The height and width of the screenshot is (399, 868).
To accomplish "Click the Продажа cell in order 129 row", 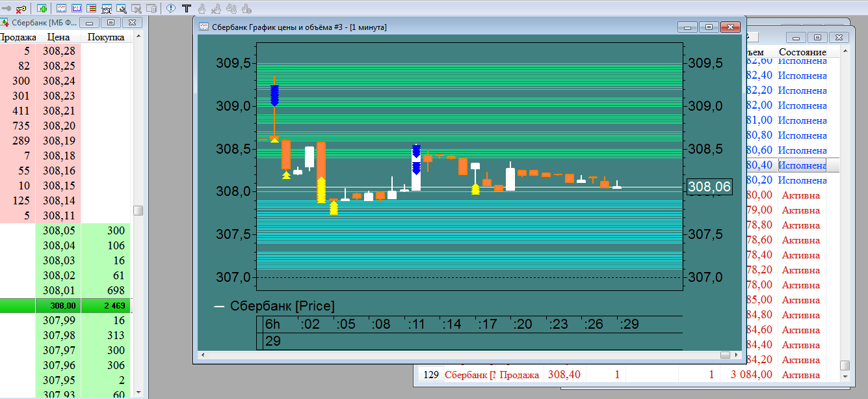I will click(519, 375).
